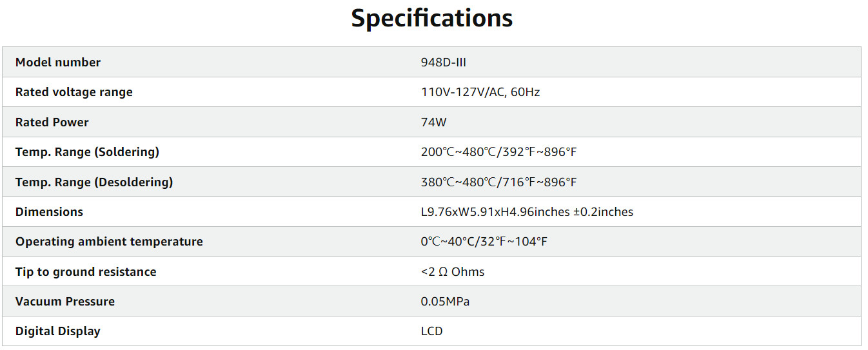Viewport: 868px width, 350px height.
Task: Click the Dimensions label
Action: [49, 212]
